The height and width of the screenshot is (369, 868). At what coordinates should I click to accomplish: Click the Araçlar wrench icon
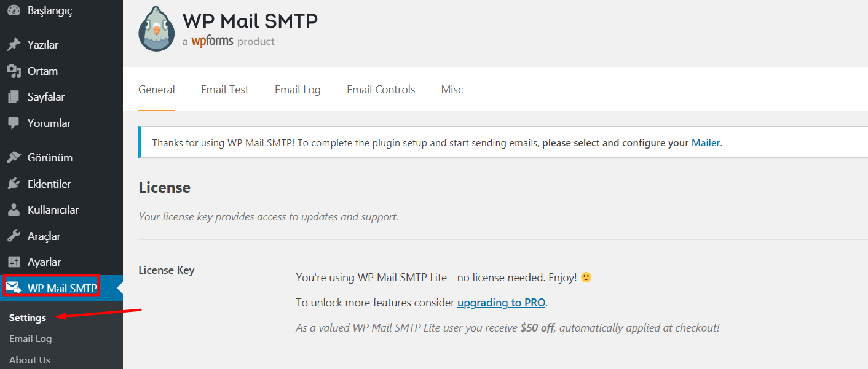pos(14,236)
